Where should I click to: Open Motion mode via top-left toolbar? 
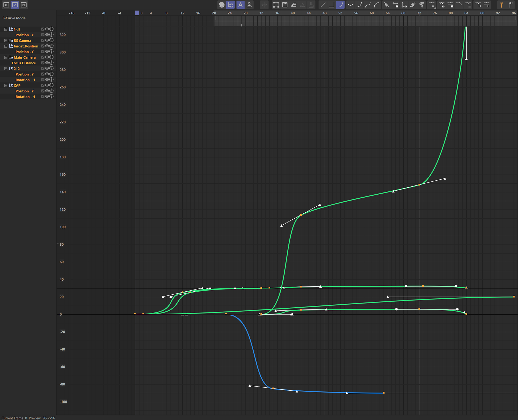24,5
